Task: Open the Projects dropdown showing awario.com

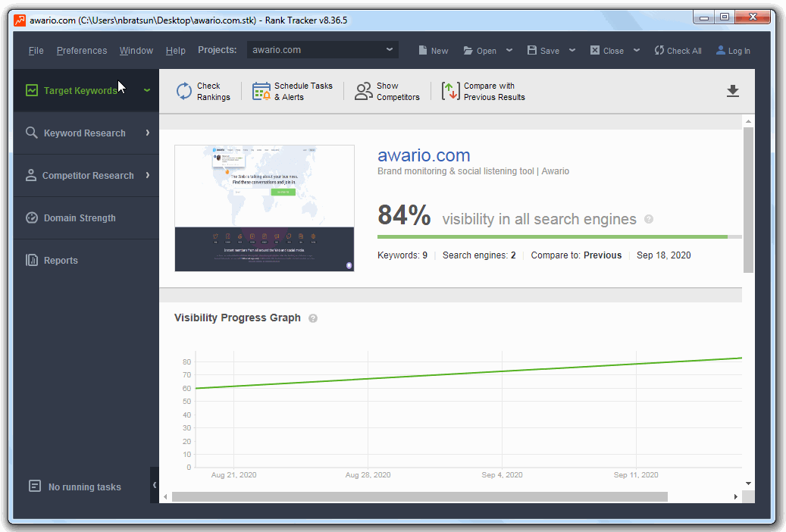Action: [322, 50]
